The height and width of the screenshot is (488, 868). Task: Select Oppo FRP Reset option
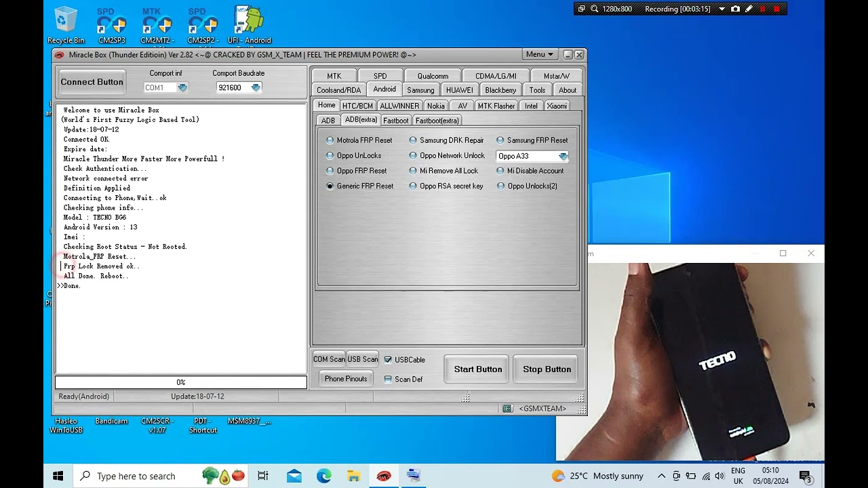pyautogui.click(x=356, y=171)
